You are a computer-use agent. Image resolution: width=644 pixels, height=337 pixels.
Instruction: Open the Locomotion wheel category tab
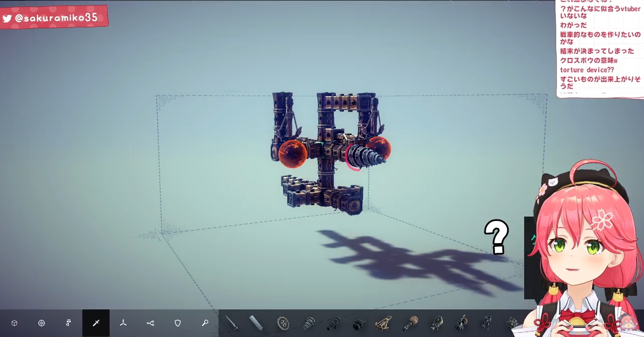pyautogui.click(x=41, y=323)
